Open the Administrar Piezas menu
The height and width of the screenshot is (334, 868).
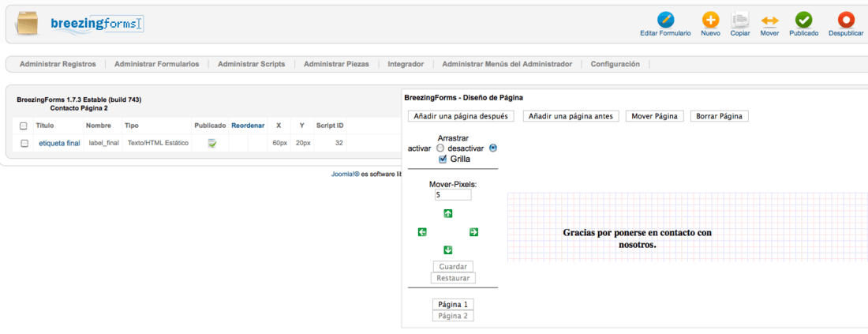337,64
